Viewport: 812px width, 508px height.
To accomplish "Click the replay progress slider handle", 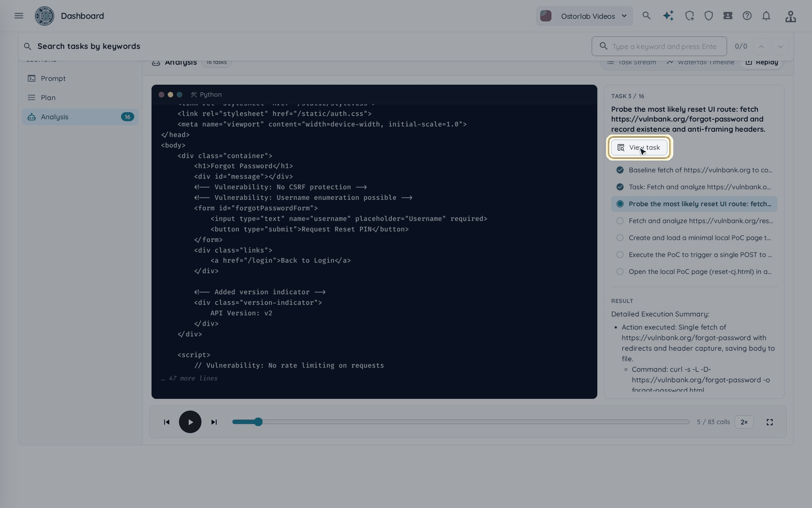I will point(258,422).
